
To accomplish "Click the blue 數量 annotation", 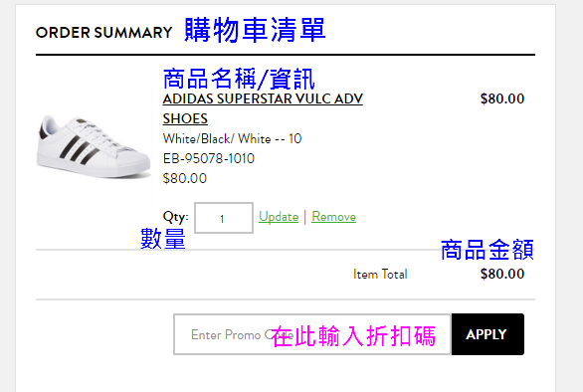I will [x=163, y=239].
